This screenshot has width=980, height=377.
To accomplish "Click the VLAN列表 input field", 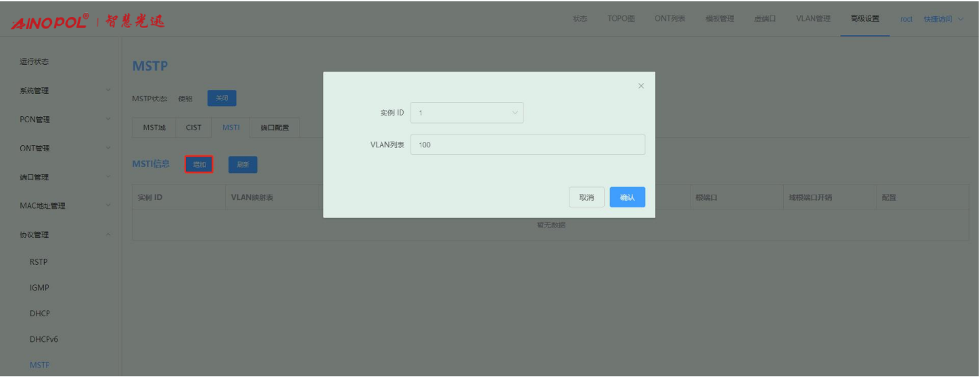I will 528,145.
